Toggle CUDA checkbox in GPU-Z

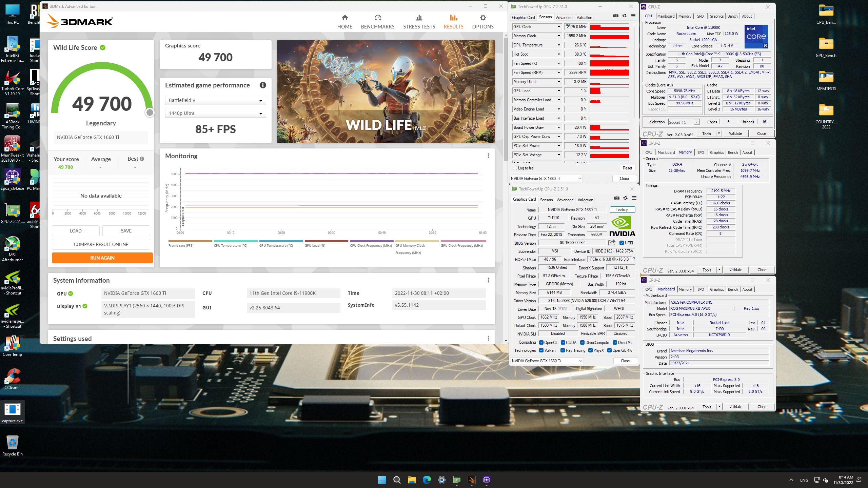click(563, 343)
